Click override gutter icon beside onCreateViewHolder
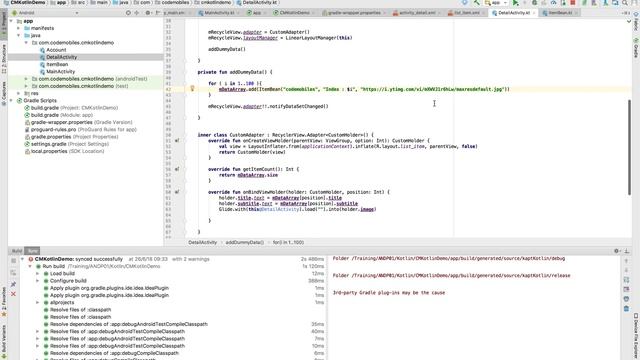This screenshot has width=640, height=360. tap(177, 140)
